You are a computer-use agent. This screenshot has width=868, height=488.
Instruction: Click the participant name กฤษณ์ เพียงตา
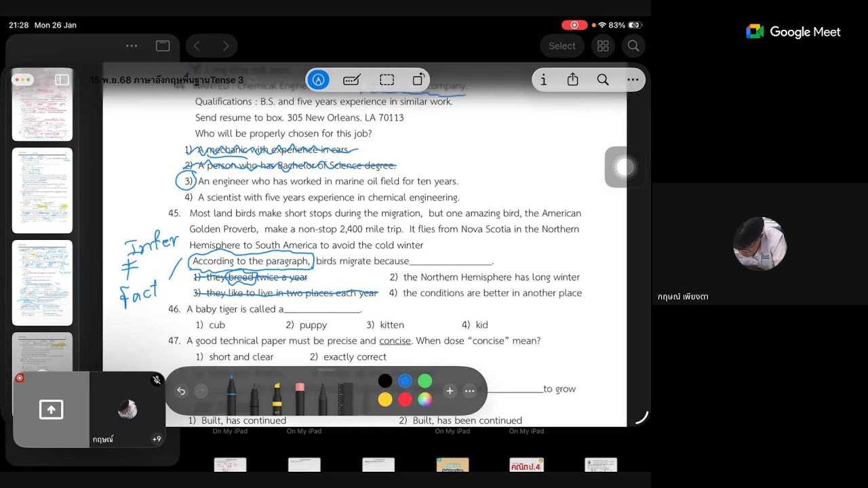click(683, 297)
